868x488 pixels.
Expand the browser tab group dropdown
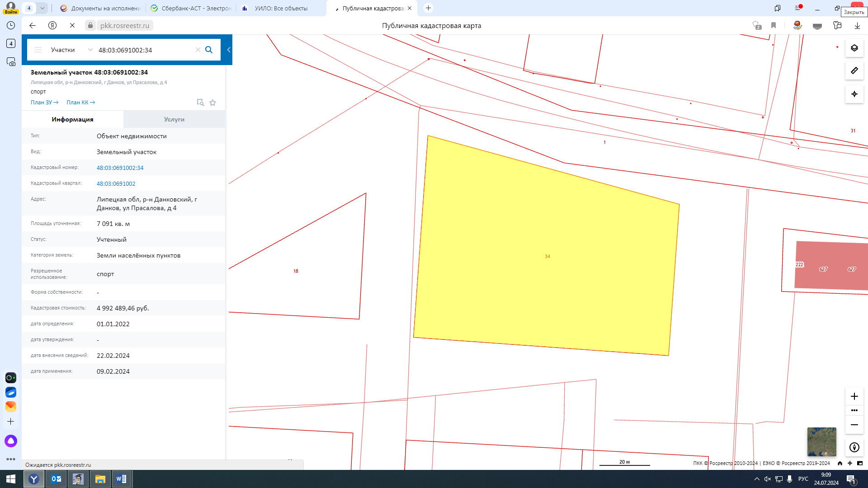[42, 8]
